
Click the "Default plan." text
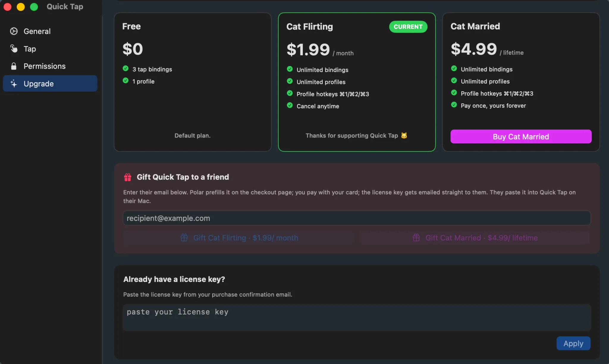tap(192, 135)
